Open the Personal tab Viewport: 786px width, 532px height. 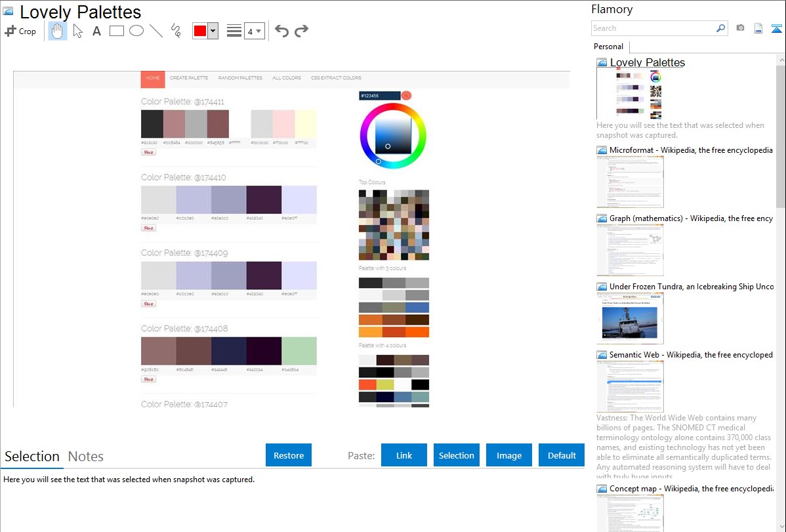tap(608, 47)
